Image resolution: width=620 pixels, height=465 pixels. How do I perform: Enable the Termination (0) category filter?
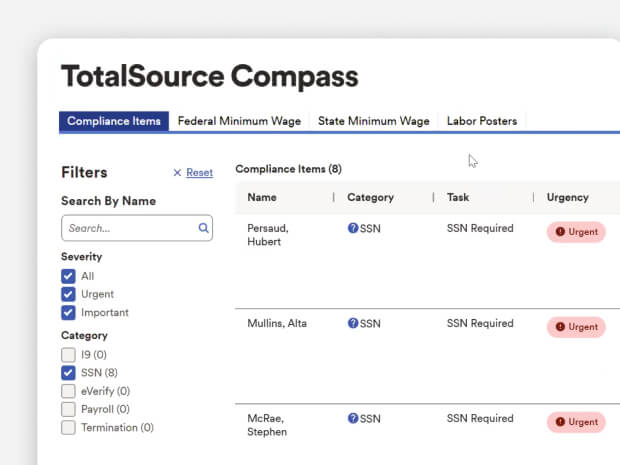(68, 427)
